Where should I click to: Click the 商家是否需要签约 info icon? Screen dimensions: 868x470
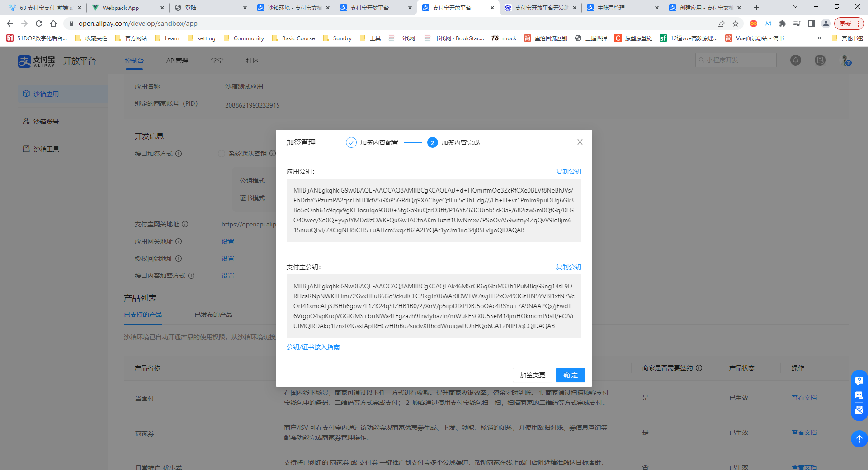coord(699,368)
